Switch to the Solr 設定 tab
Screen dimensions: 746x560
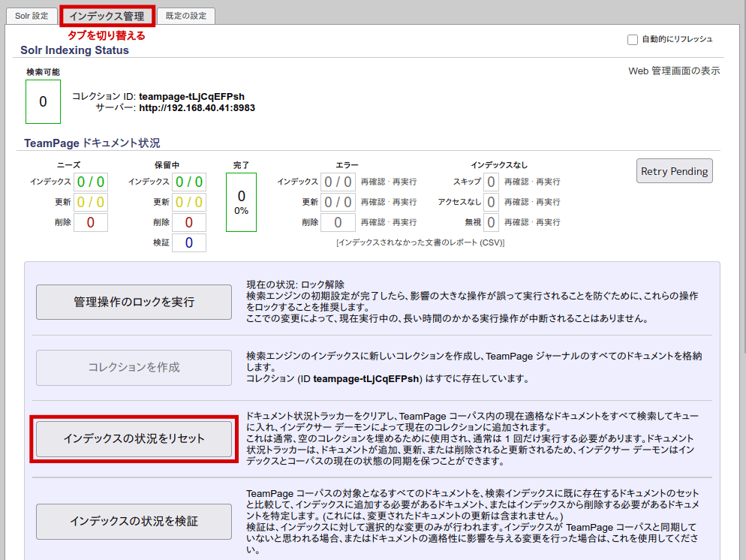[x=32, y=16]
